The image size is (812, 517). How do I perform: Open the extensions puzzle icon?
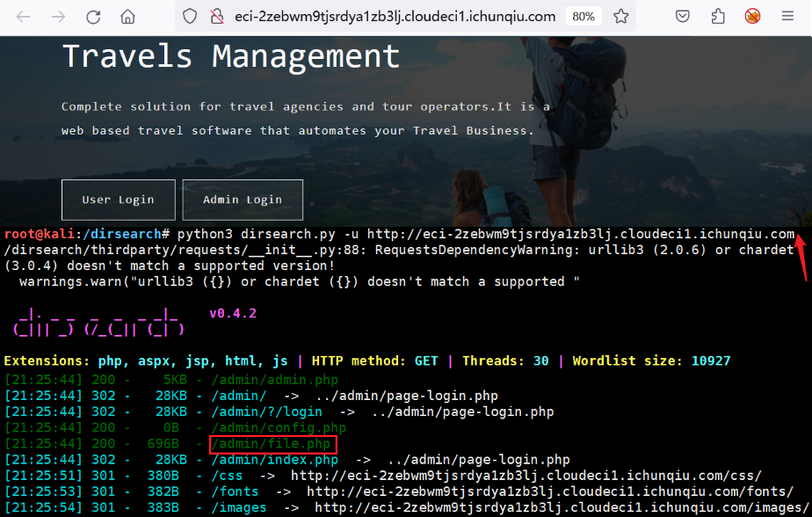(x=718, y=17)
